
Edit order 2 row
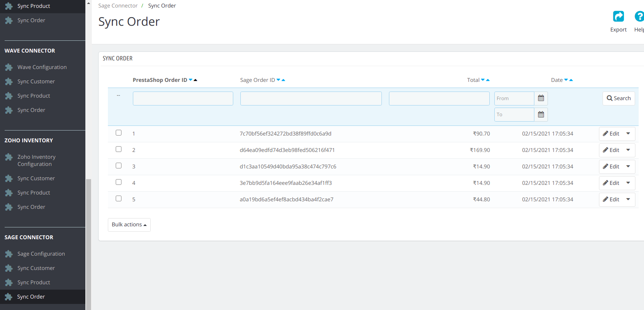coord(611,150)
